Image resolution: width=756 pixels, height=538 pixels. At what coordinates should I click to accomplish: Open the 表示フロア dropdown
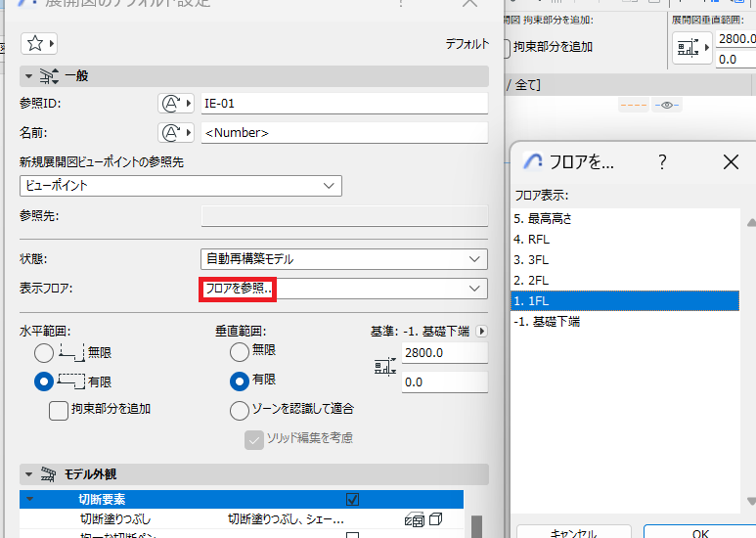coord(343,289)
